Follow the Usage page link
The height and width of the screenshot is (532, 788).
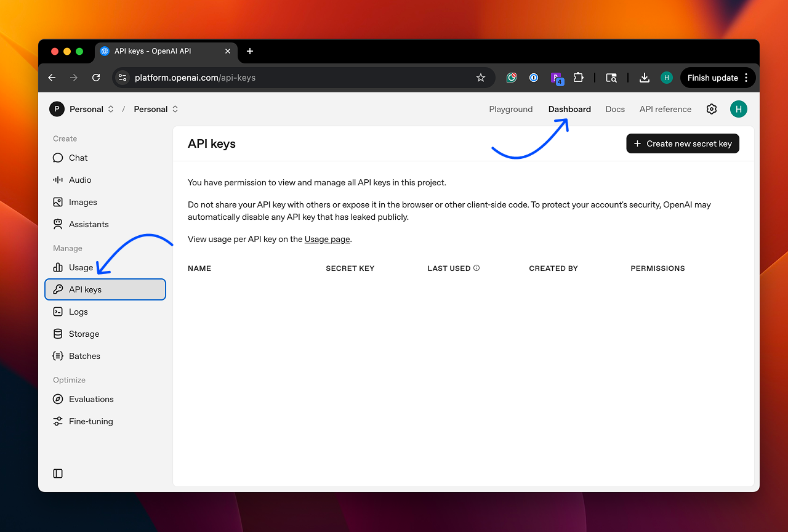[327, 239]
